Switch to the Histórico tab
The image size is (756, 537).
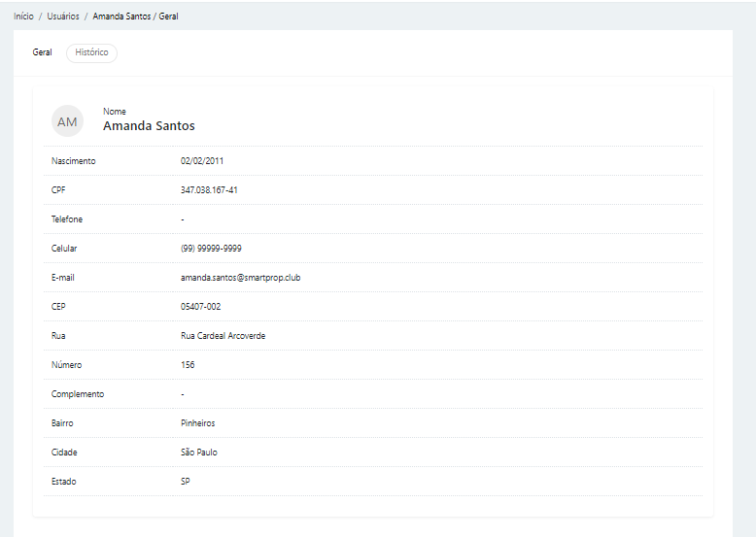point(91,53)
